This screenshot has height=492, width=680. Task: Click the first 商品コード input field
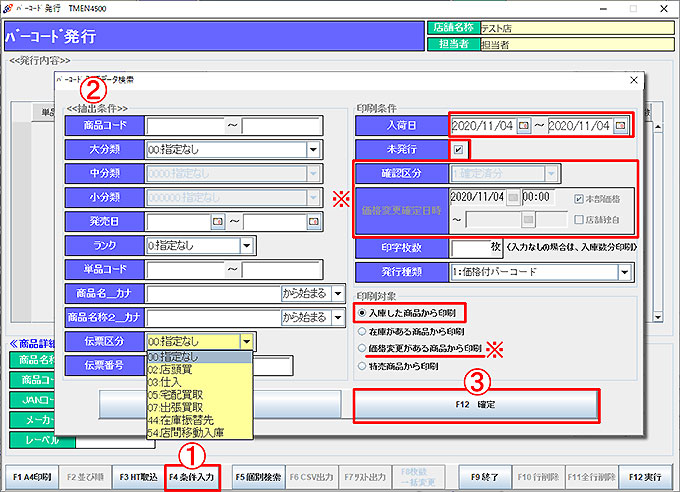pos(186,126)
